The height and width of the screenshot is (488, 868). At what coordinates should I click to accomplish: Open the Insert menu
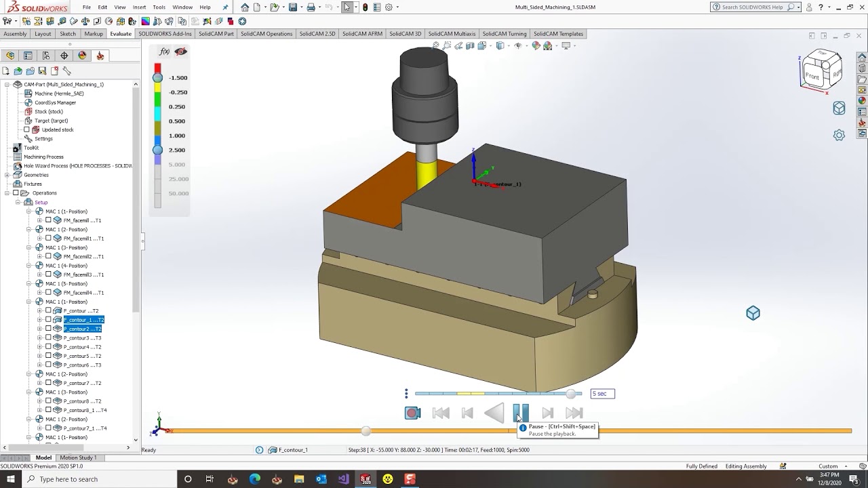coord(139,7)
